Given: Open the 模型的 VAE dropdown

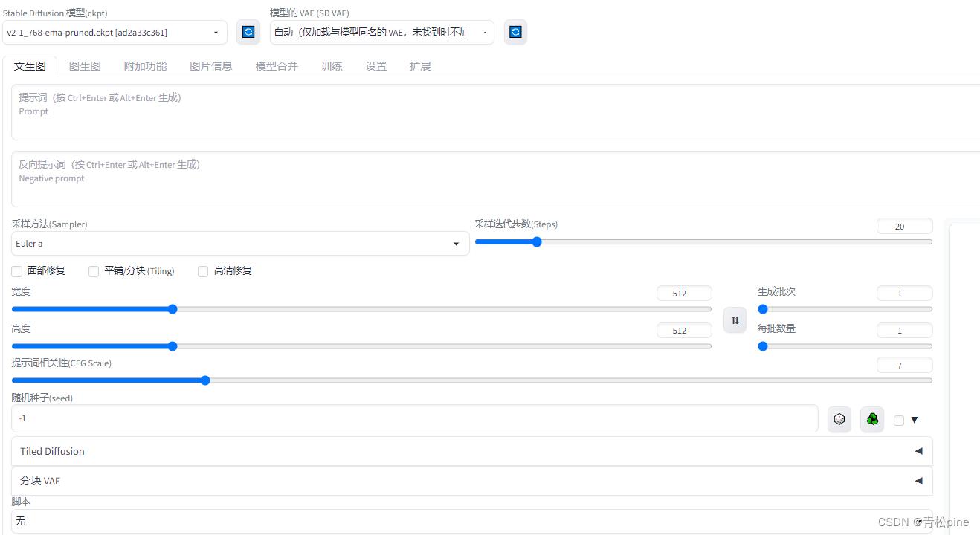Looking at the screenshot, I should pos(382,33).
